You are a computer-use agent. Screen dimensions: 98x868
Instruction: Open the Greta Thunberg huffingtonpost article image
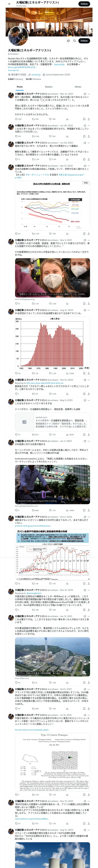[x=52, y=278]
